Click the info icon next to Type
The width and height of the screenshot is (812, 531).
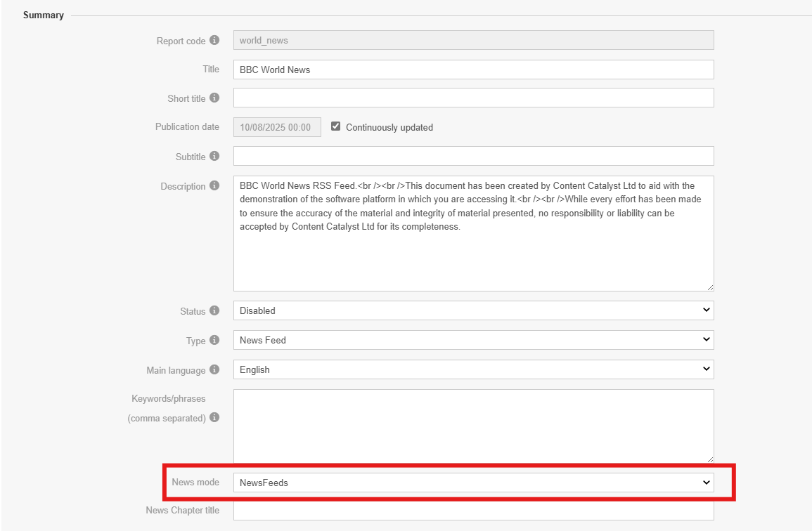214,340
